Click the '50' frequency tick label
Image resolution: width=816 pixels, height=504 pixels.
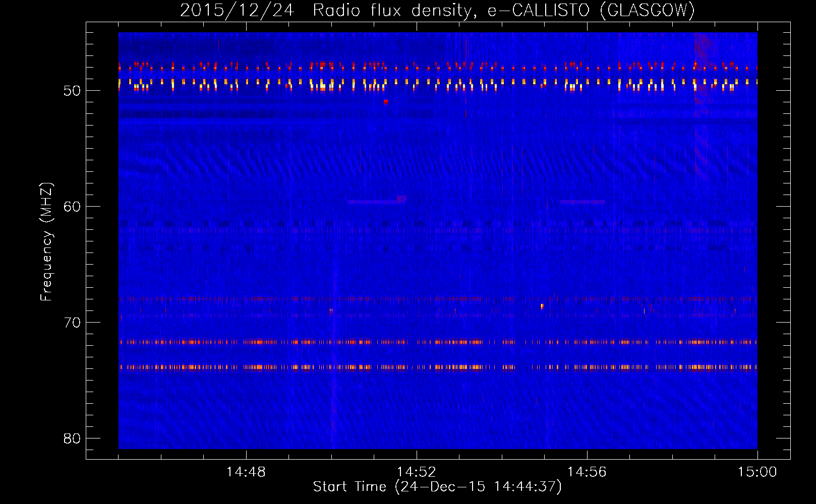coord(72,91)
